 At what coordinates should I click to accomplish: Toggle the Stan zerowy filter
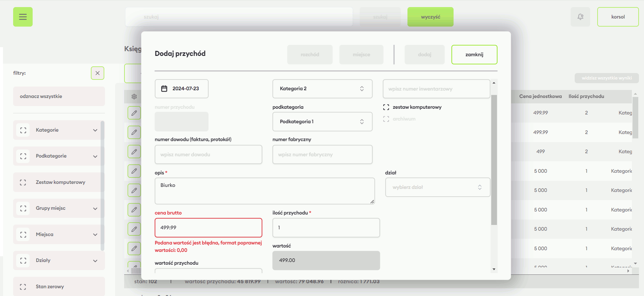(x=23, y=287)
